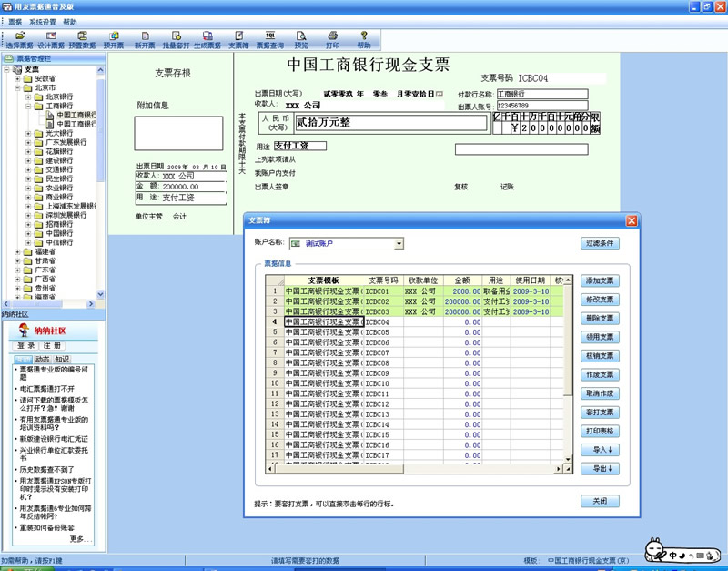The height and width of the screenshot is (571, 728).
Task: Click the 测试账户 account icon in combo box
Action: [295, 244]
